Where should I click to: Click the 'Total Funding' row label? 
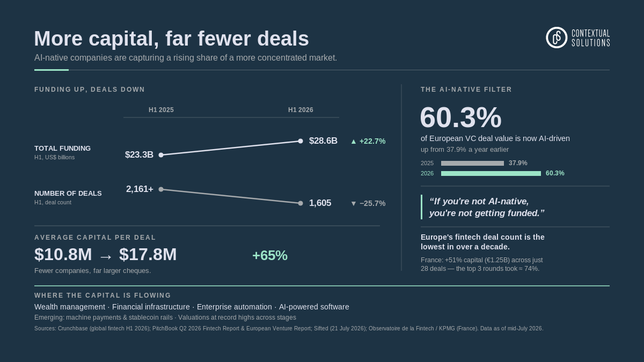click(62, 149)
